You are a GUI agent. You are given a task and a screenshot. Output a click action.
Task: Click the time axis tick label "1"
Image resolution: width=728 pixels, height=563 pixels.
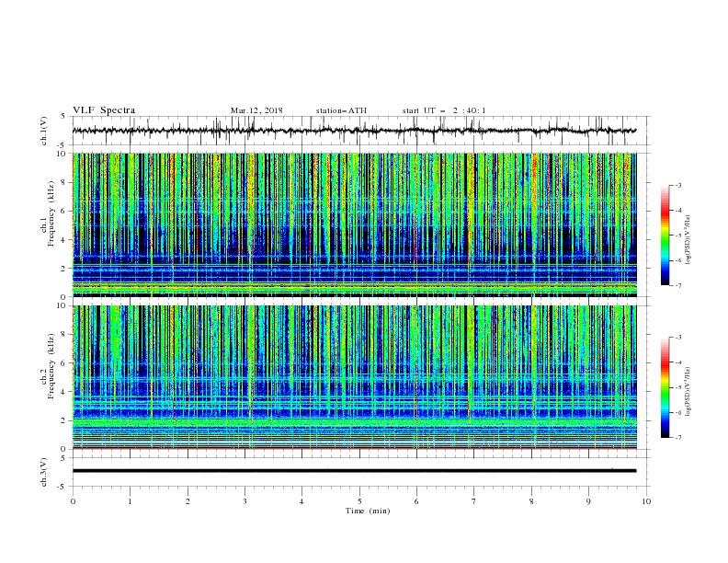130,501
